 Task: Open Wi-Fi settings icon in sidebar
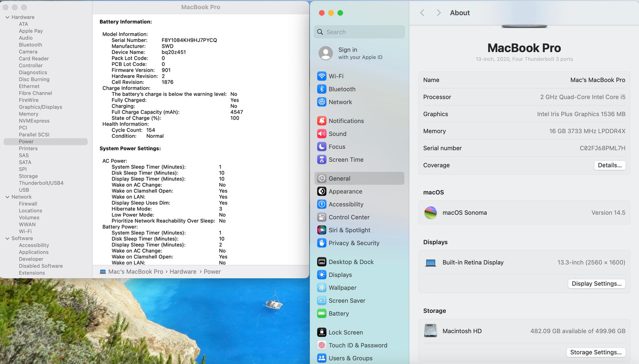click(321, 76)
